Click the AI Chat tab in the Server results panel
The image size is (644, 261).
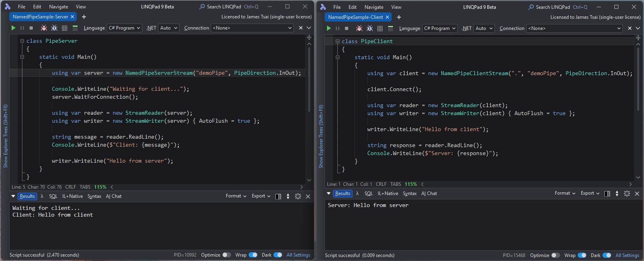[114, 196]
